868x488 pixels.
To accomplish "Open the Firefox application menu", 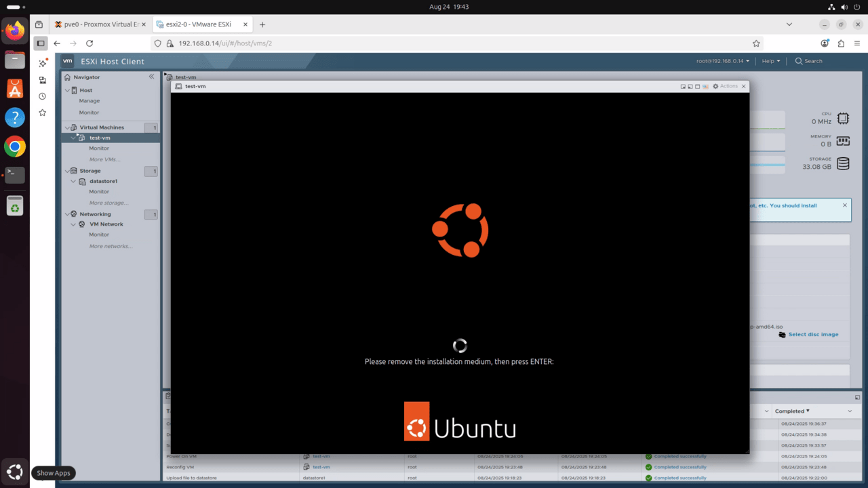I will click(x=857, y=43).
